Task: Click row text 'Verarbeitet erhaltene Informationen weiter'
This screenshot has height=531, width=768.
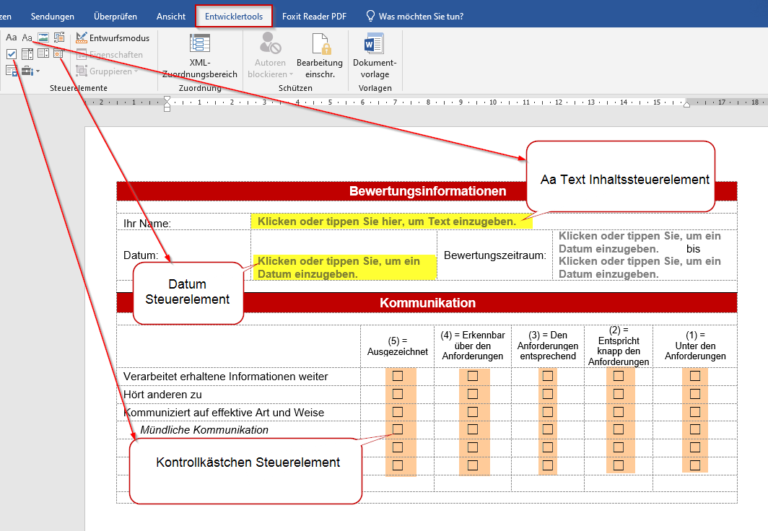Action: 225,376
